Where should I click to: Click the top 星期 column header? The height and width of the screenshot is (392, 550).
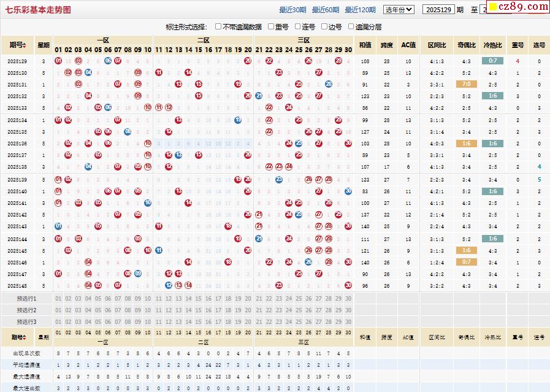click(x=44, y=45)
